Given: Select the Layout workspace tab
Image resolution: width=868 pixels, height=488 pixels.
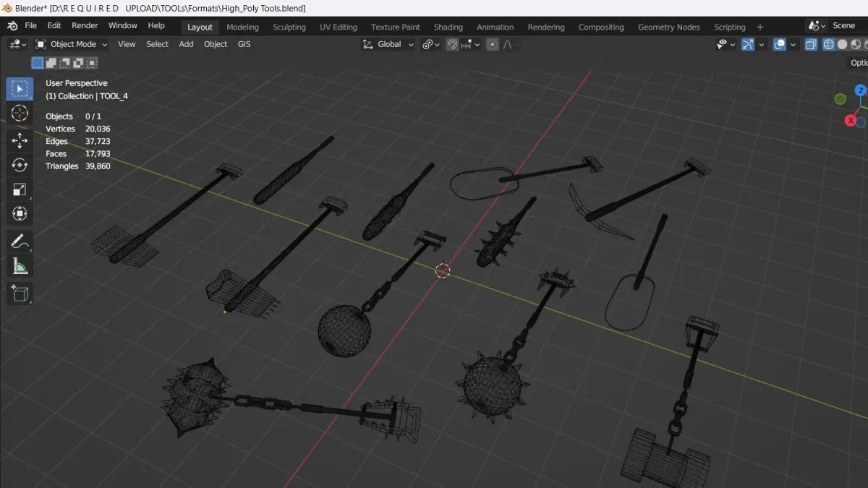Looking at the screenshot, I should [x=200, y=27].
